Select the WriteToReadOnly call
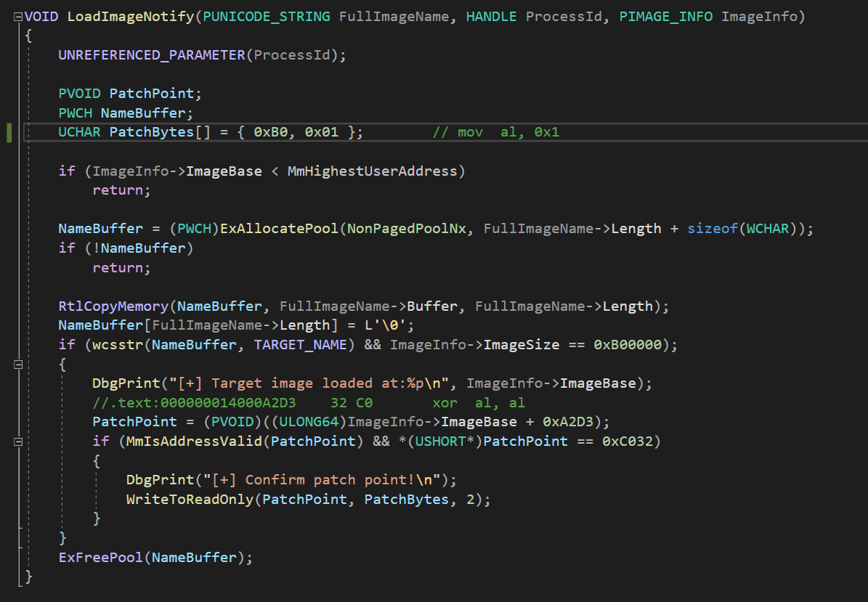 (190, 500)
